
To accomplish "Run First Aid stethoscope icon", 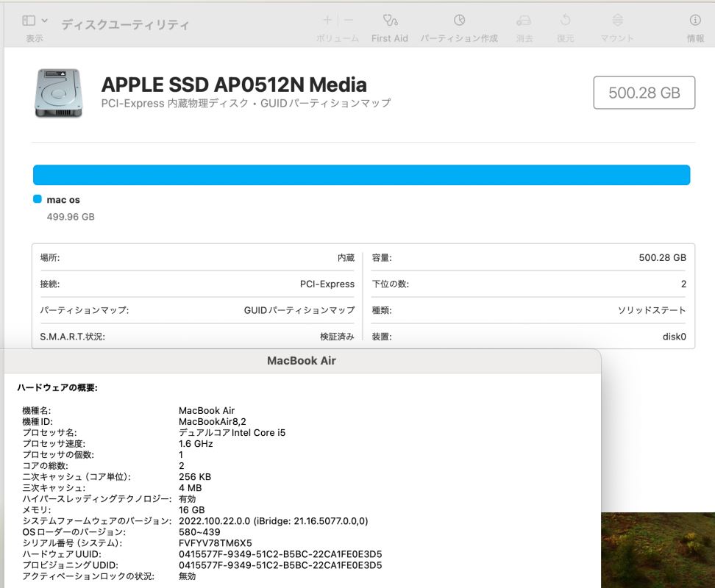I will 390,21.
